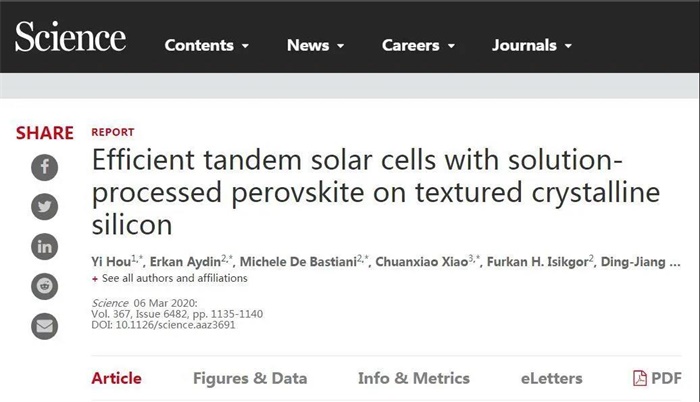This screenshot has width=700, height=402.
Task: Select the Article tab
Action: [116, 378]
